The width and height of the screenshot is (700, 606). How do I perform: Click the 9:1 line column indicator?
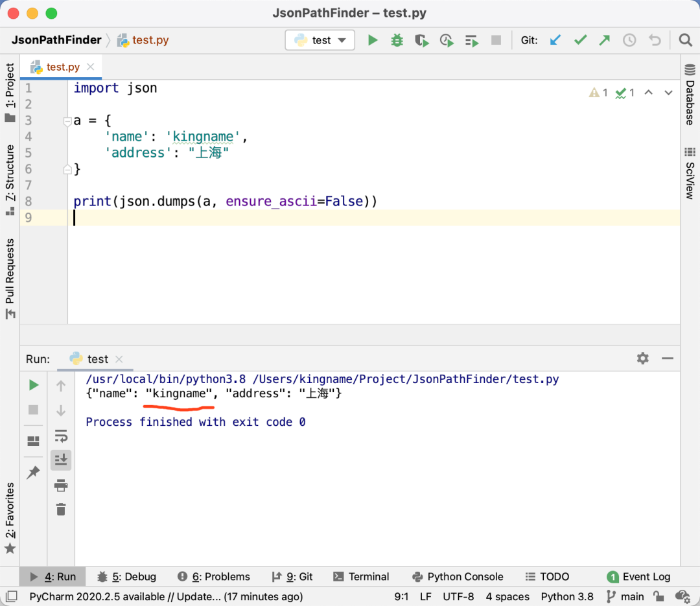[401, 597]
